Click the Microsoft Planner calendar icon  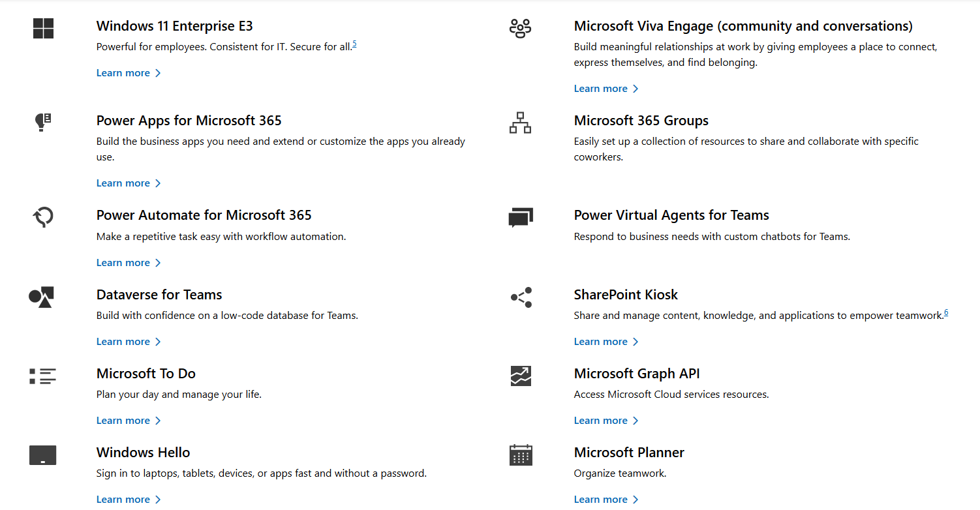click(x=520, y=455)
